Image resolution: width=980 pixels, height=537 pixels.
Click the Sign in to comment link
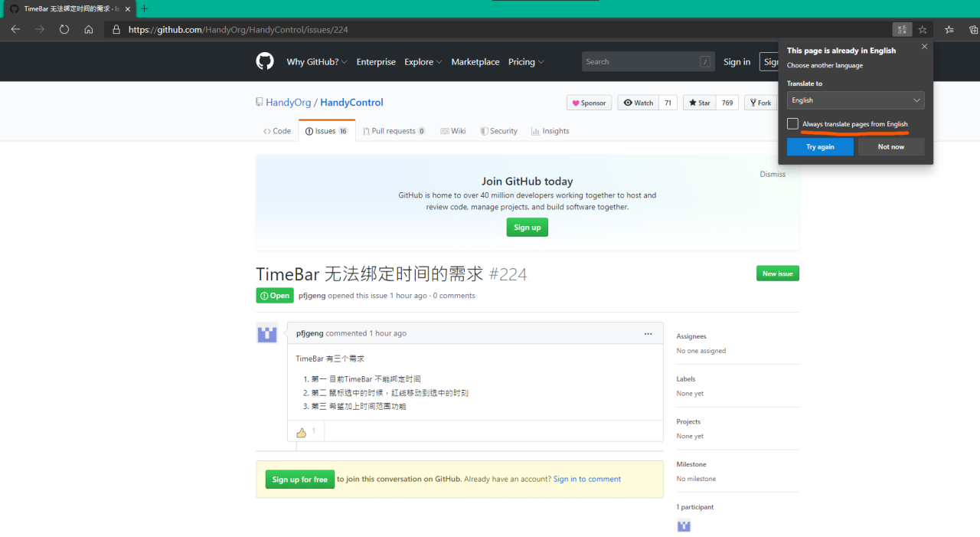point(586,480)
